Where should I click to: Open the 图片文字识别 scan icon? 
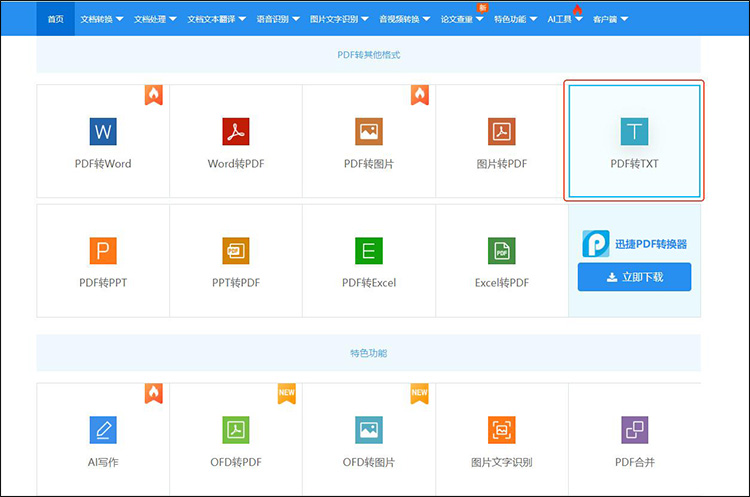click(x=502, y=430)
